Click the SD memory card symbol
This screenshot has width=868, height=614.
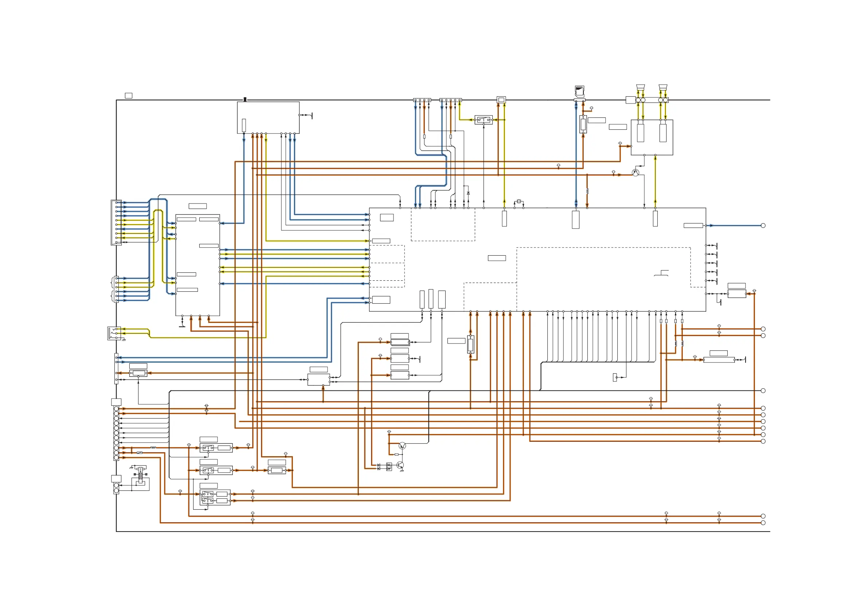[x=579, y=91]
